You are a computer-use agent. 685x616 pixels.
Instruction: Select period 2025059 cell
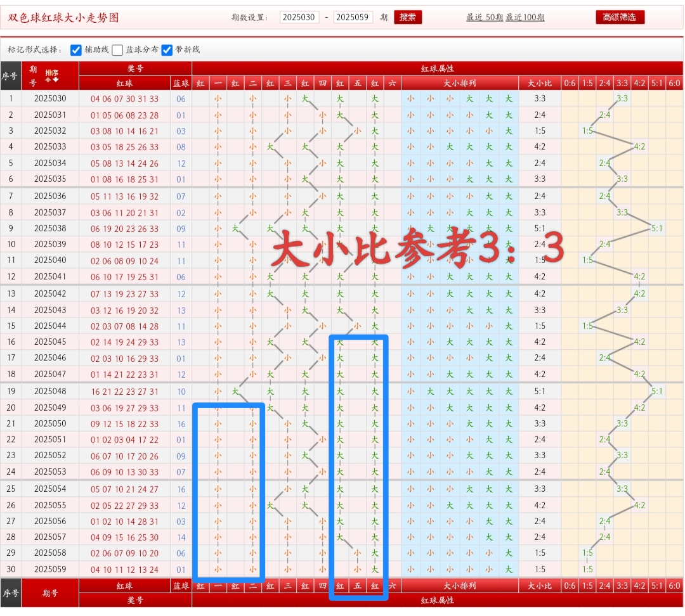click(x=50, y=569)
